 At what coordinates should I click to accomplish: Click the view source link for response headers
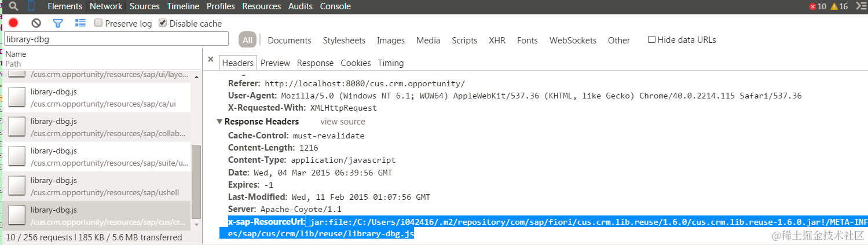click(x=343, y=122)
